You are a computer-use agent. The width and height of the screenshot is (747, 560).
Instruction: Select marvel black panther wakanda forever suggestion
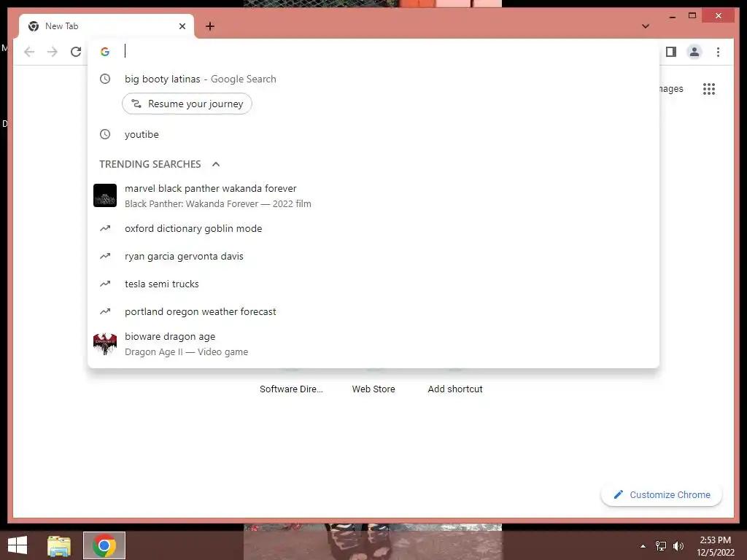click(x=373, y=195)
